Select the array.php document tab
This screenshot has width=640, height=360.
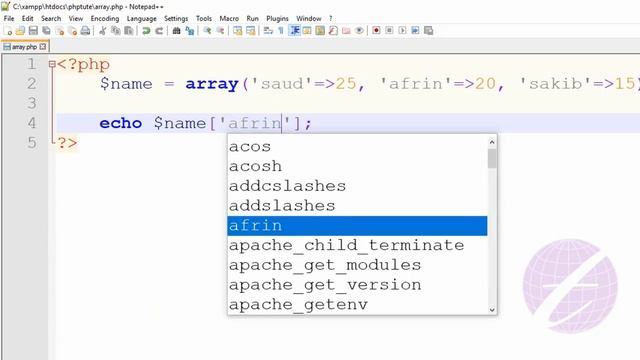click(24, 47)
